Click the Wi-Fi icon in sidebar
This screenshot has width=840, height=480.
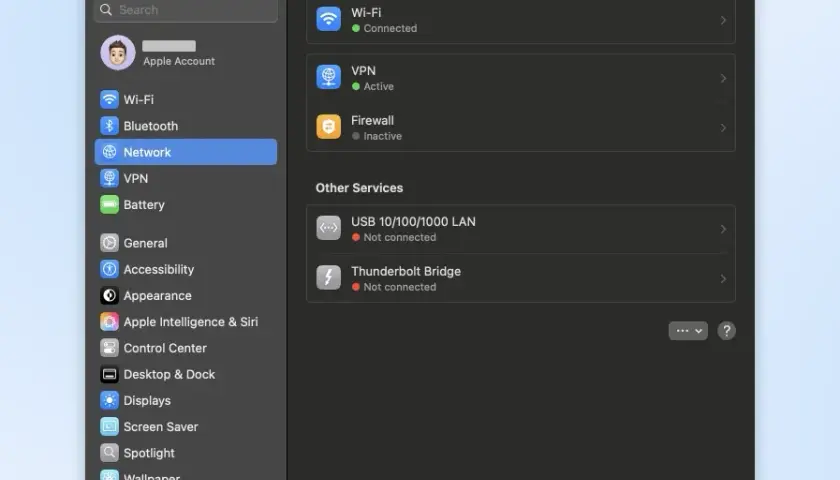pyautogui.click(x=109, y=99)
